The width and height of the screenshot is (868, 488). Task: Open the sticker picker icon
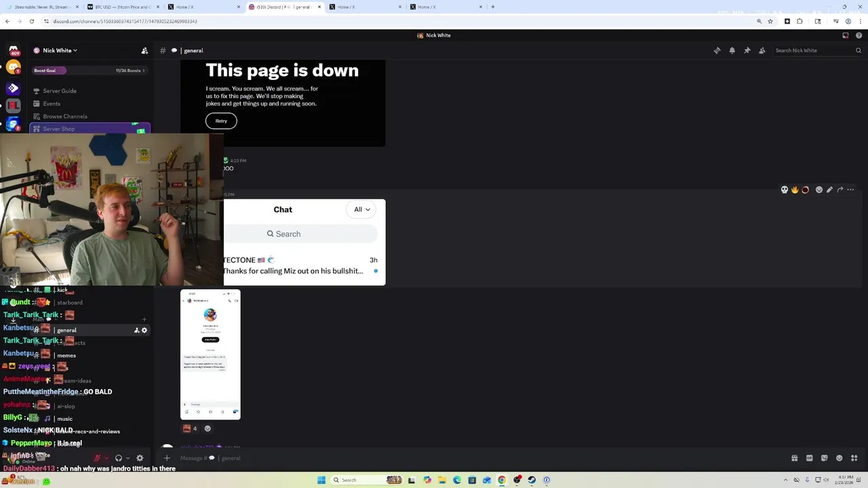[x=825, y=458]
